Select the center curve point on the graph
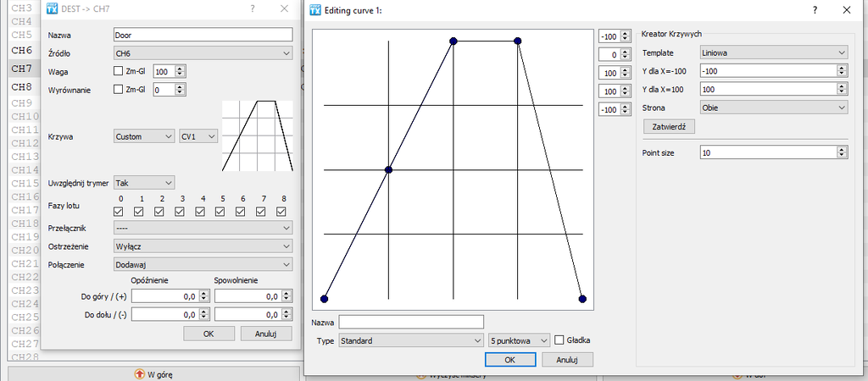The image size is (868, 381). tap(388, 170)
